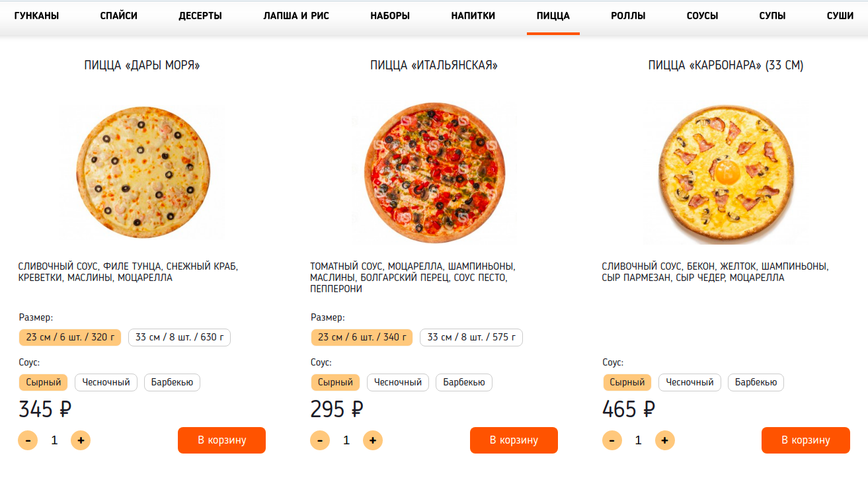Select size 33 см for pizza «Дары моря»
The width and height of the screenshot is (868, 478).
click(x=179, y=337)
